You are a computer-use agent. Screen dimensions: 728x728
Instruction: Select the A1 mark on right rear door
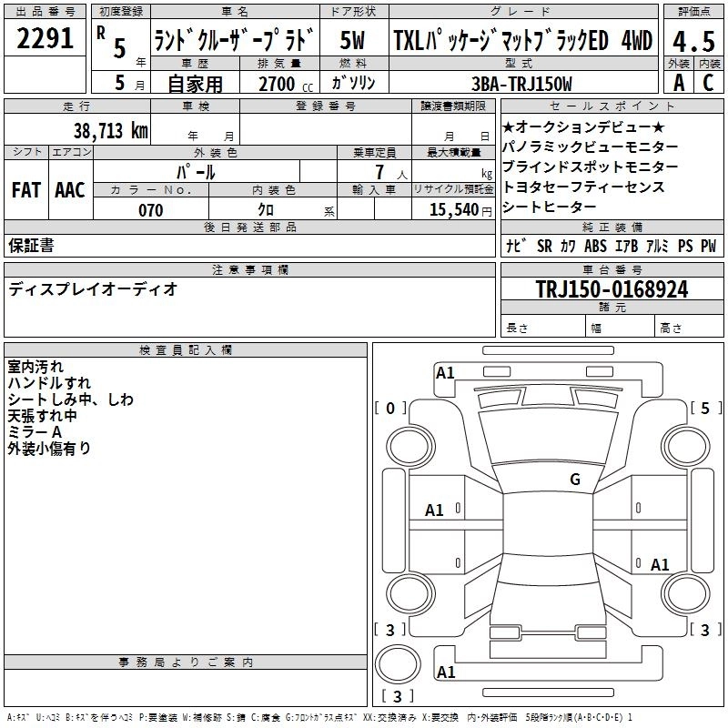[660, 565]
